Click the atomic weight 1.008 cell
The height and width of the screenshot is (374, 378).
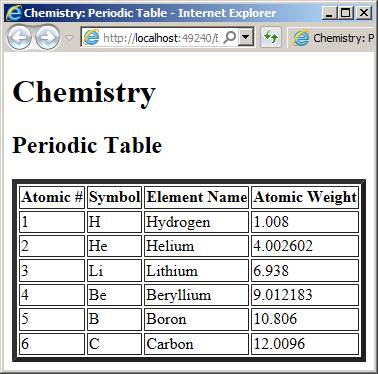click(x=305, y=222)
